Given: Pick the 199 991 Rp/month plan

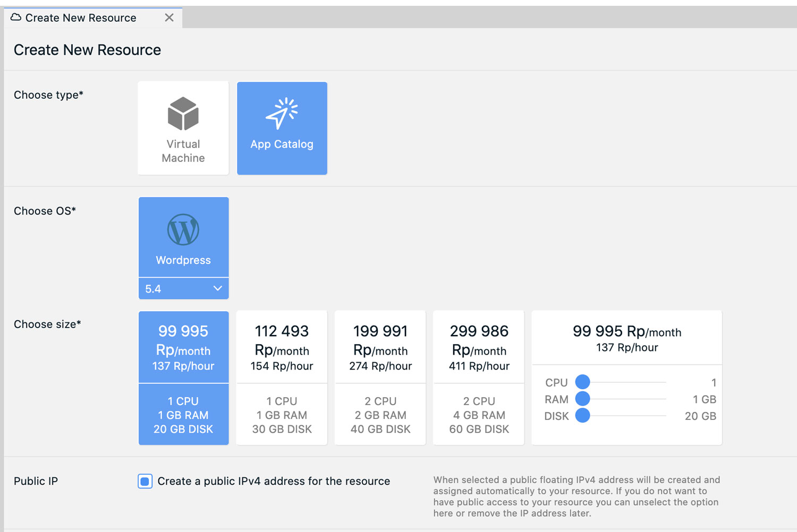Looking at the screenshot, I should pos(380,348).
